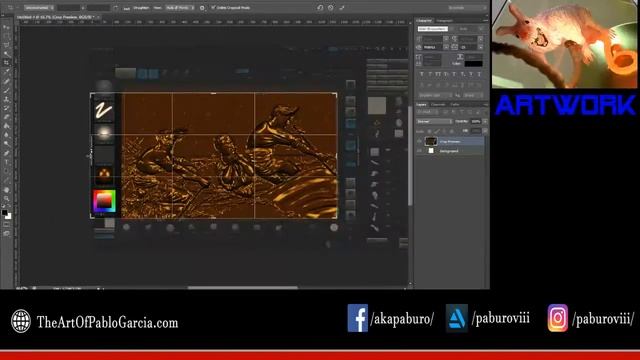This screenshot has width=640, height=360.
Task: Select the Quick Selection tool
Action: pyautogui.click(x=6, y=54)
